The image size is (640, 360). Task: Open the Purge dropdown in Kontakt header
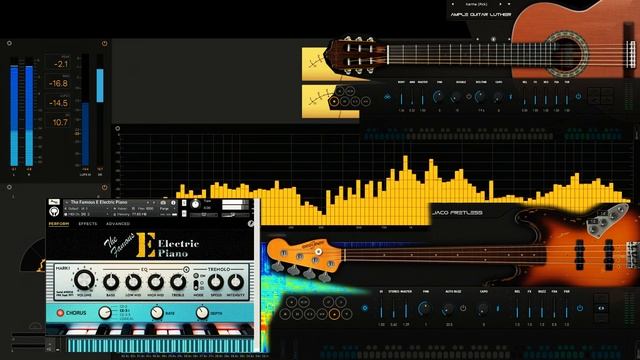(167, 209)
